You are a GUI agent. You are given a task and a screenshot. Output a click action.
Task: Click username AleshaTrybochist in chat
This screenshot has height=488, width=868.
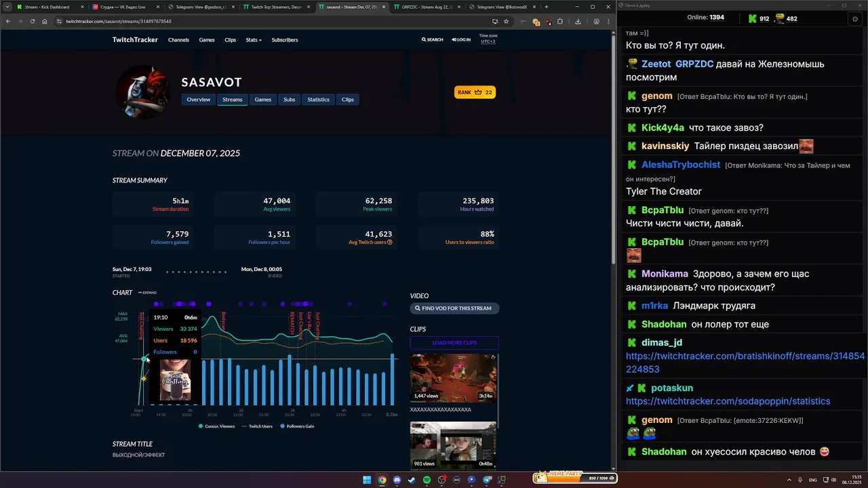click(681, 165)
